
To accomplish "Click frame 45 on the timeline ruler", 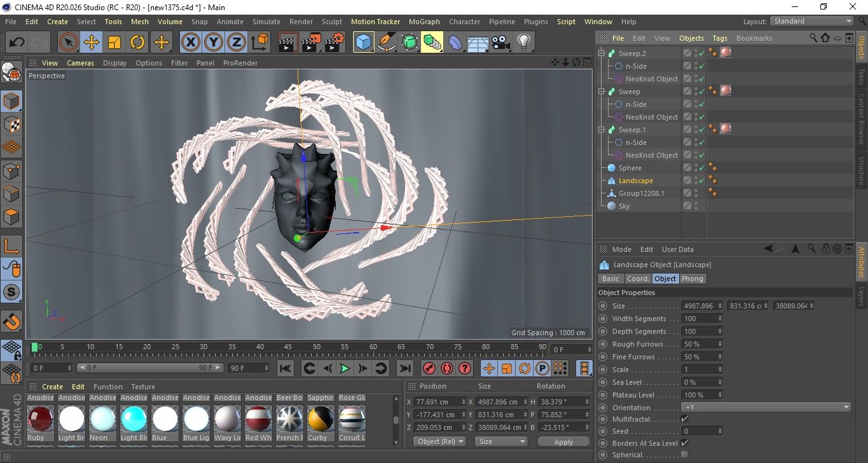I will (288, 347).
